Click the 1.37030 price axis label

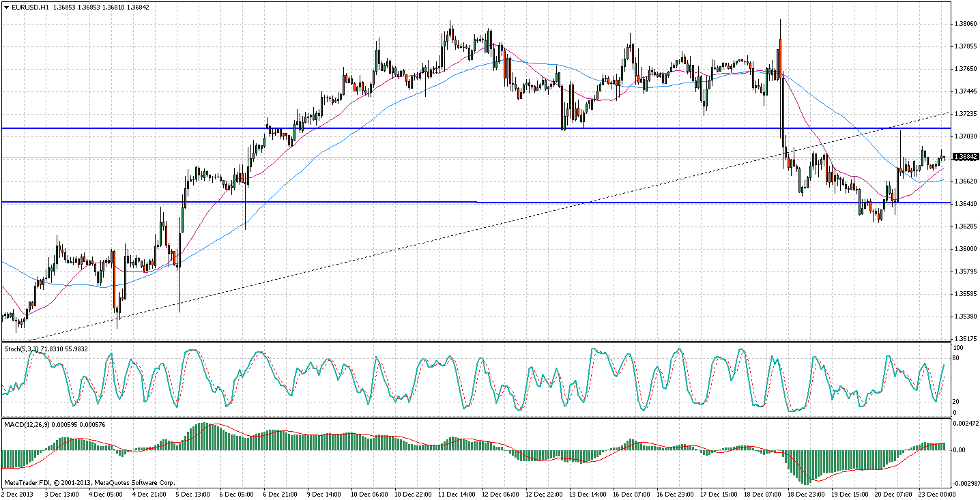[964, 136]
